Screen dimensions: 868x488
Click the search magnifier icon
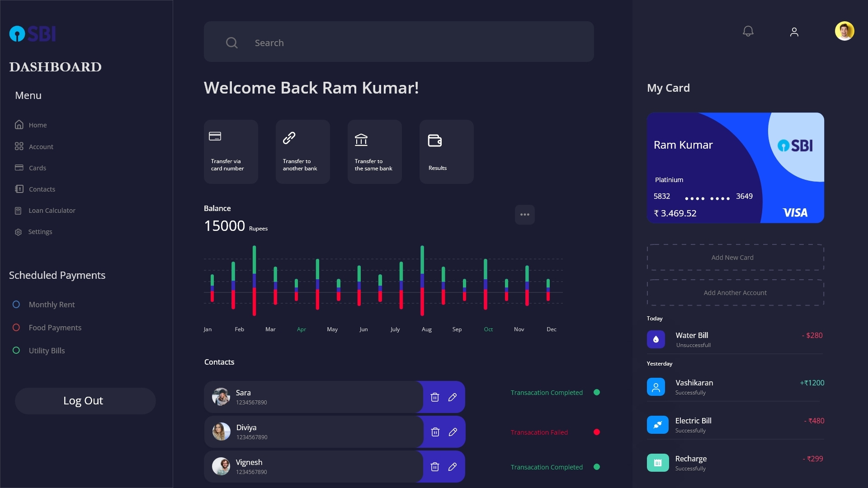(231, 42)
